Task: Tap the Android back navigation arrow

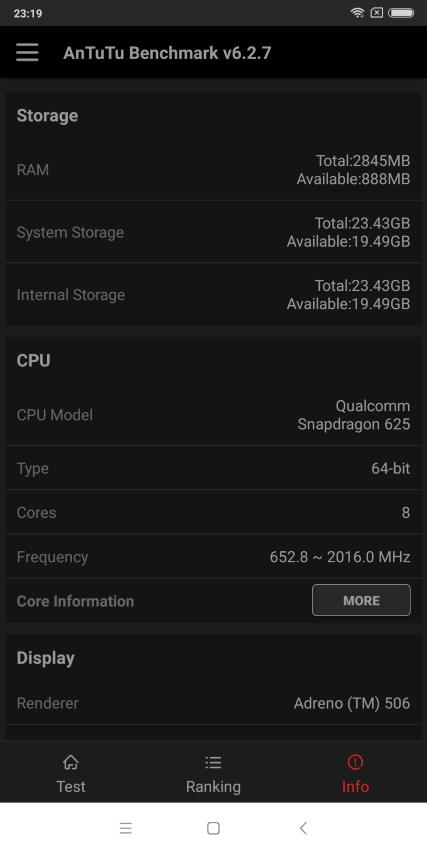Action: [x=303, y=828]
